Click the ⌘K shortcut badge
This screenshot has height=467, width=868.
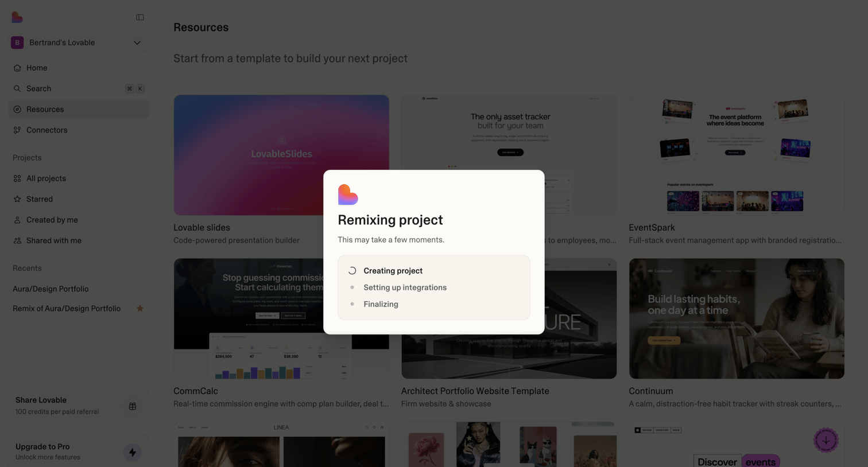tap(135, 88)
